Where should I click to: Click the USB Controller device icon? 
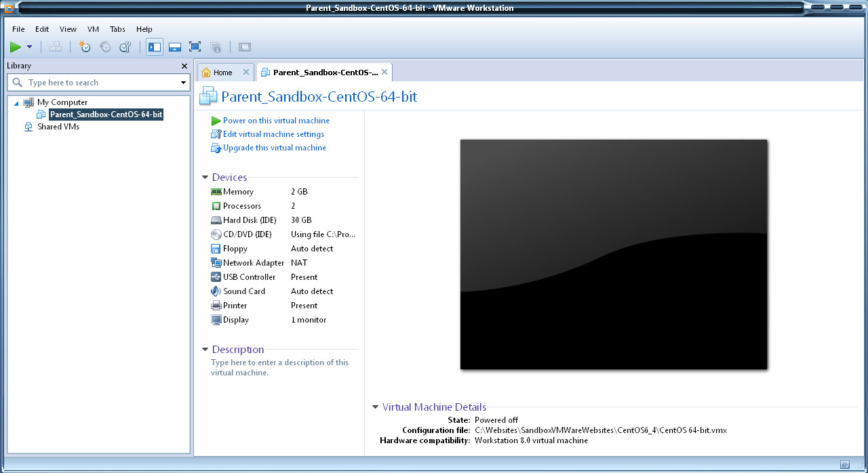coord(216,277)
